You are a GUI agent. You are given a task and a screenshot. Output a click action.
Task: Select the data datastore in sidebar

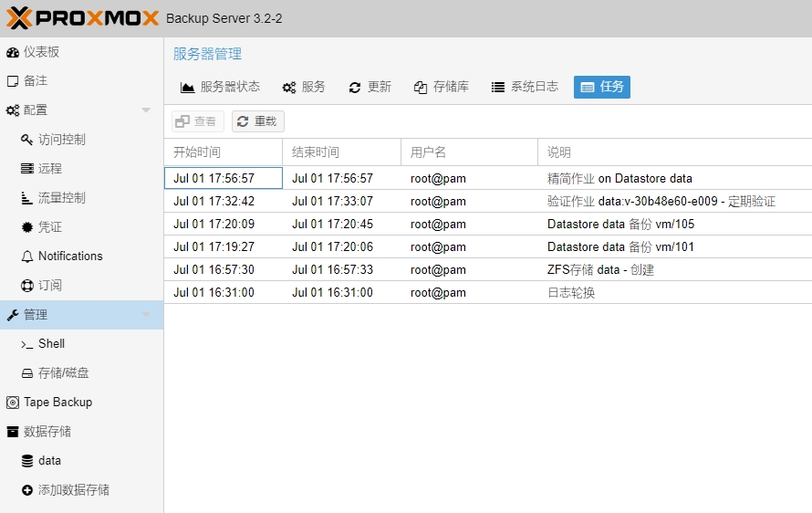(x=49, y=461)
